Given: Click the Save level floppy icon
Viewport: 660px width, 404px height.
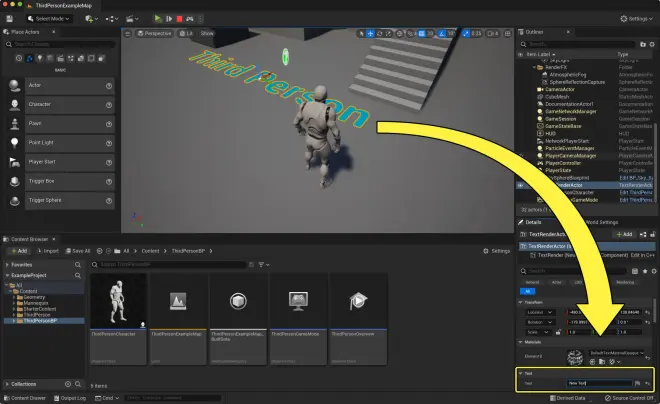Looking at the screenshot, I should (x=9, y=19).
